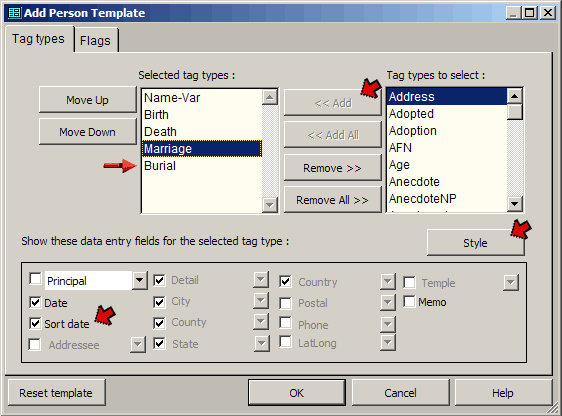The image size is (562, 416).
Task: Click the Move Down button
Action: [87, 132]
